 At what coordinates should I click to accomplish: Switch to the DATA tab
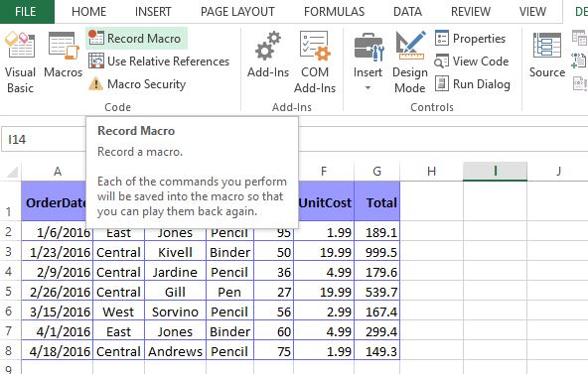pyautogui.click(x=407, y=12)
